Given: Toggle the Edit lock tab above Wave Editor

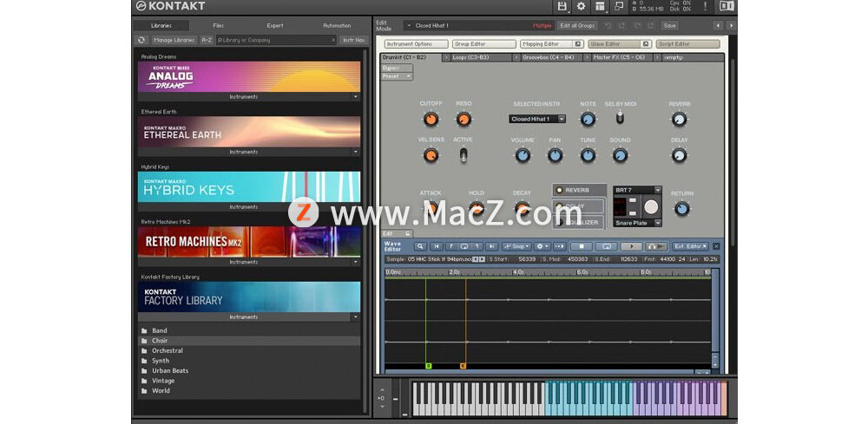Looking at the screenshot, I should 396,233.
